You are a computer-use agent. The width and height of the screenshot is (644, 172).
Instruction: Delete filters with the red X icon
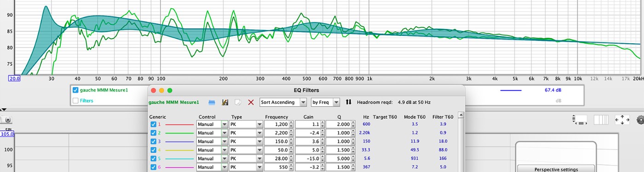tap(251, 102)
